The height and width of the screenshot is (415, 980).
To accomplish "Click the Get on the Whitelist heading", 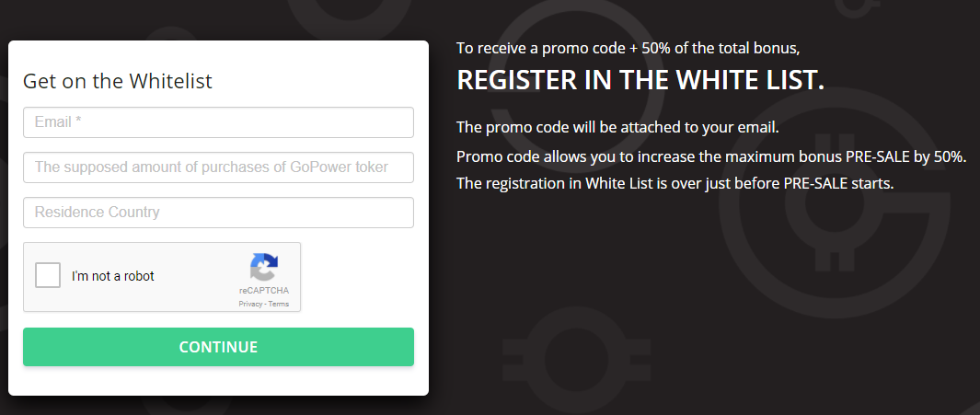I will [118, 81].
